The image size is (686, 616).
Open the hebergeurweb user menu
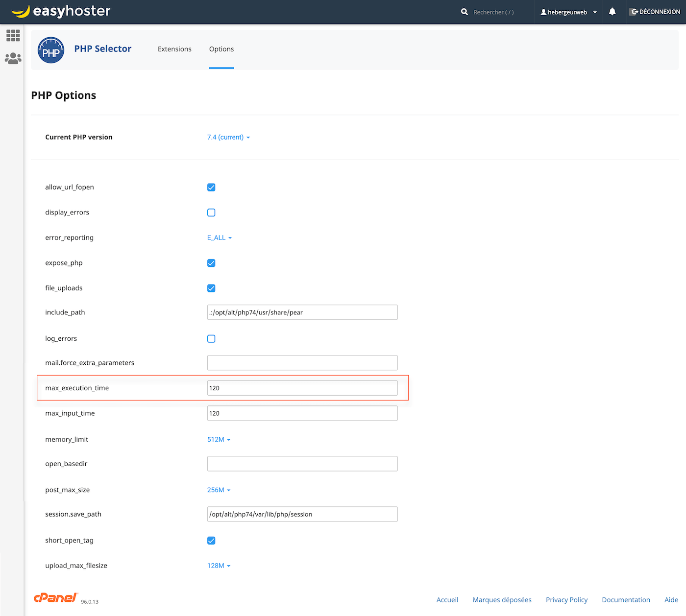[x=568, y=12]
